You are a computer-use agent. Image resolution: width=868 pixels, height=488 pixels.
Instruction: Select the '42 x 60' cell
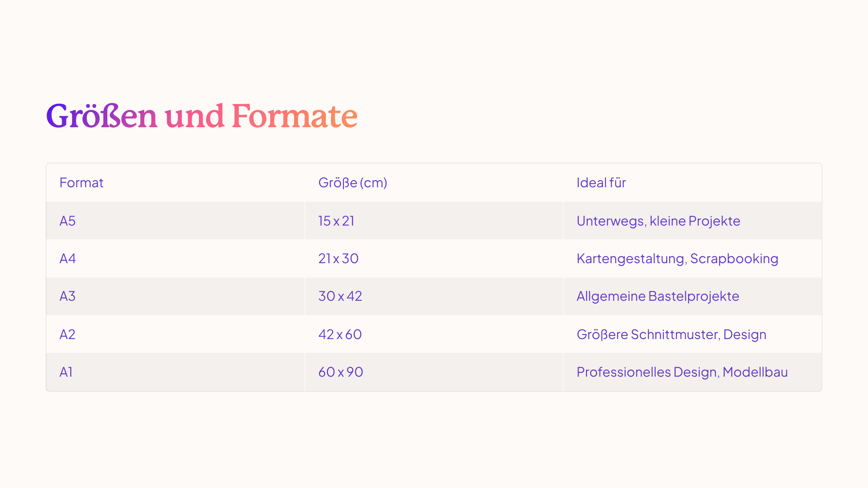click(x=340, y=334)
